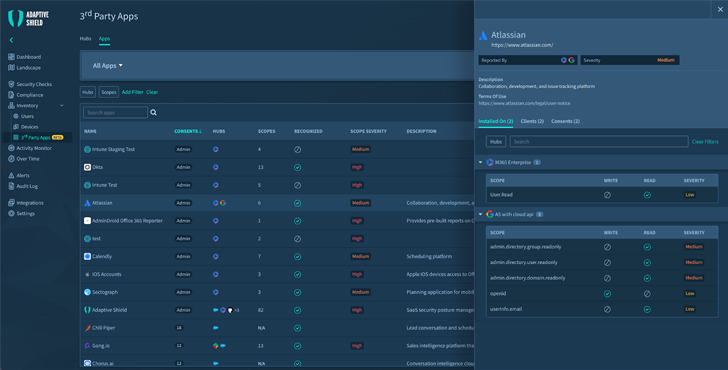Focus the details panel Search field

pos(599,142)
